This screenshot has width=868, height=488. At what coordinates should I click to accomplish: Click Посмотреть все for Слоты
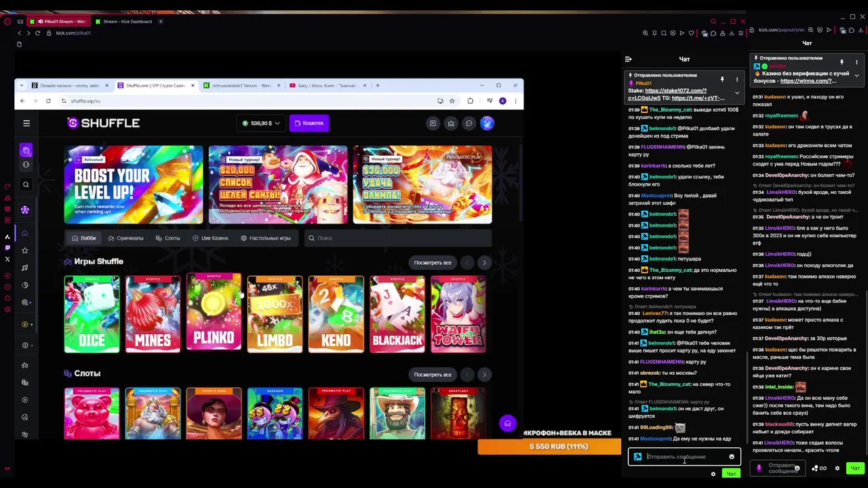433,375
